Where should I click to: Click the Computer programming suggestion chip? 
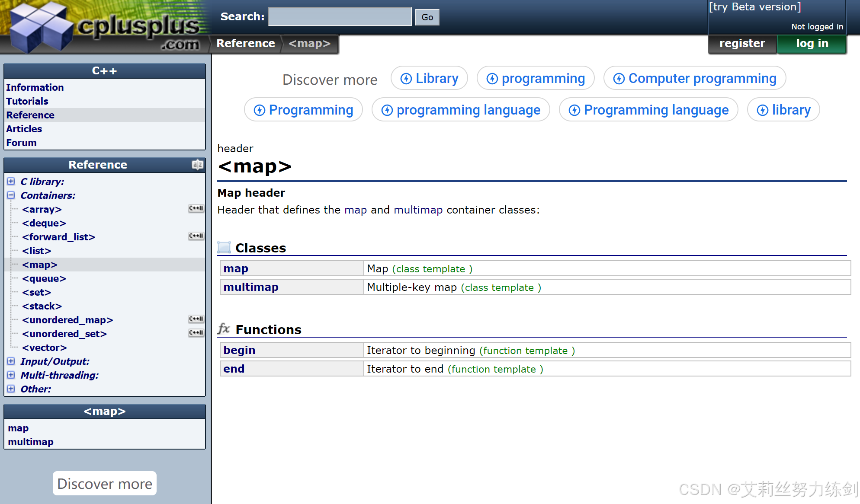point(695,78)
